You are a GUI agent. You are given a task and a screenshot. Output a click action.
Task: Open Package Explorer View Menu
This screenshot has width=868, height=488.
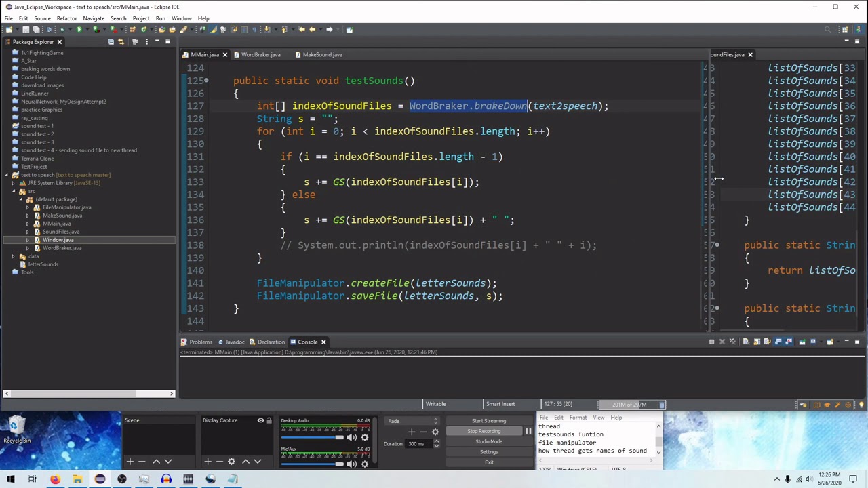[x=146, y=42]
